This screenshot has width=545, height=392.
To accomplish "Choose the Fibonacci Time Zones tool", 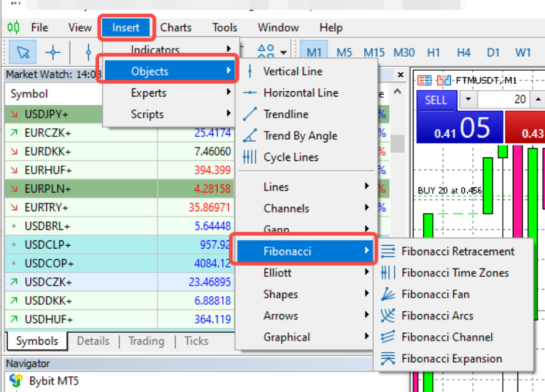I will point(454,273).
